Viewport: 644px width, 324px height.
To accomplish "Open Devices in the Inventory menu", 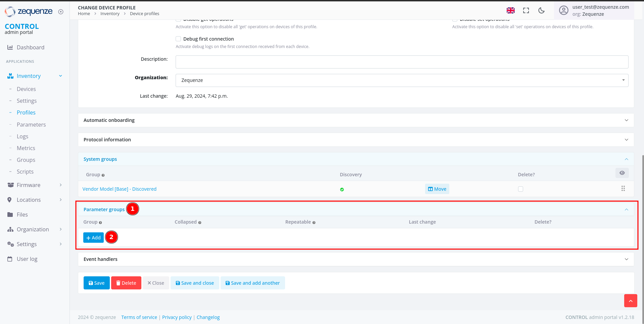I will [26, 89].
